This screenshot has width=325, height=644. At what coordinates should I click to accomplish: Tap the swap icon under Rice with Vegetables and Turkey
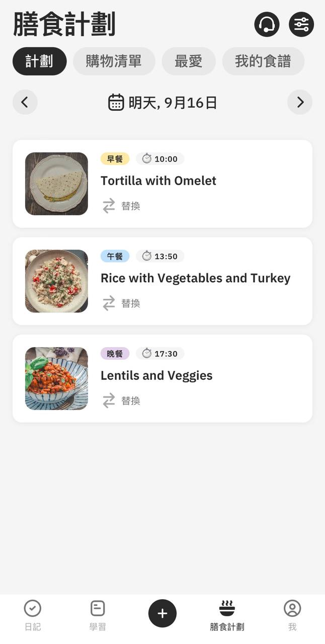pos(109,303)
